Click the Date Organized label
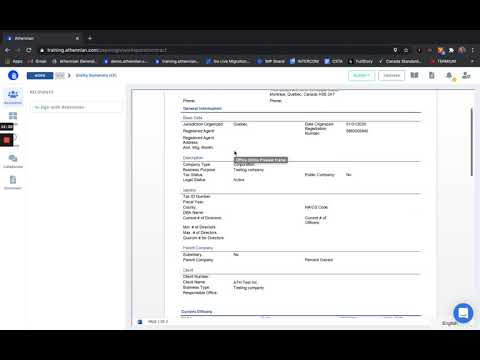Viewport: 480px width, 360px height. tap(319, 124)
